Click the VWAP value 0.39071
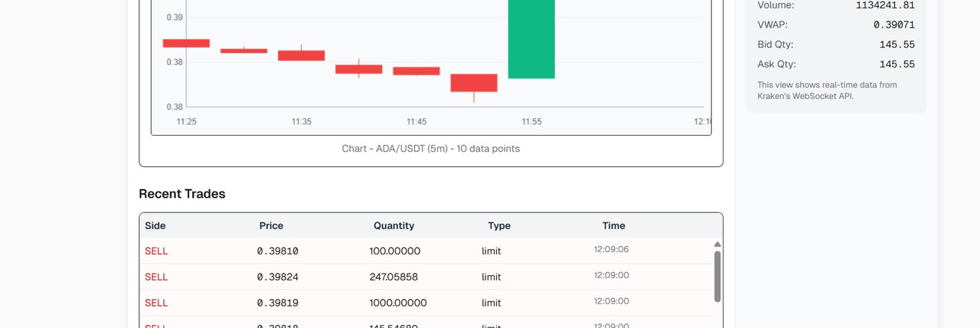This screenshot has width=980, height=328. pyautogui.click(x=893, y=25)
